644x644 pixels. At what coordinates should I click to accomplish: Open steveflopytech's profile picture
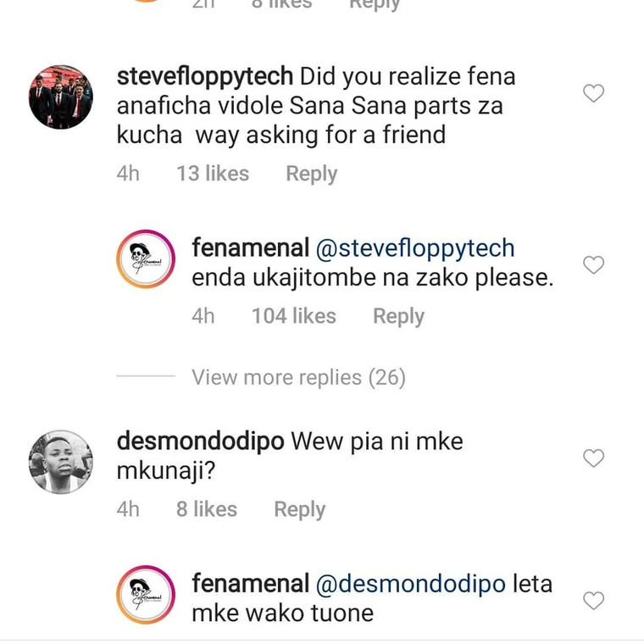[61, 97]
